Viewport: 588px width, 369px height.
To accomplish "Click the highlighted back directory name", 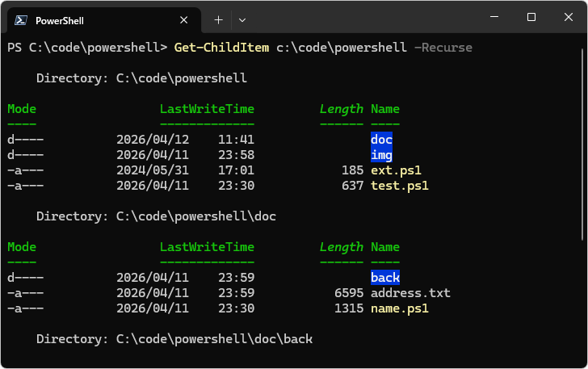I will coord(385,278).
